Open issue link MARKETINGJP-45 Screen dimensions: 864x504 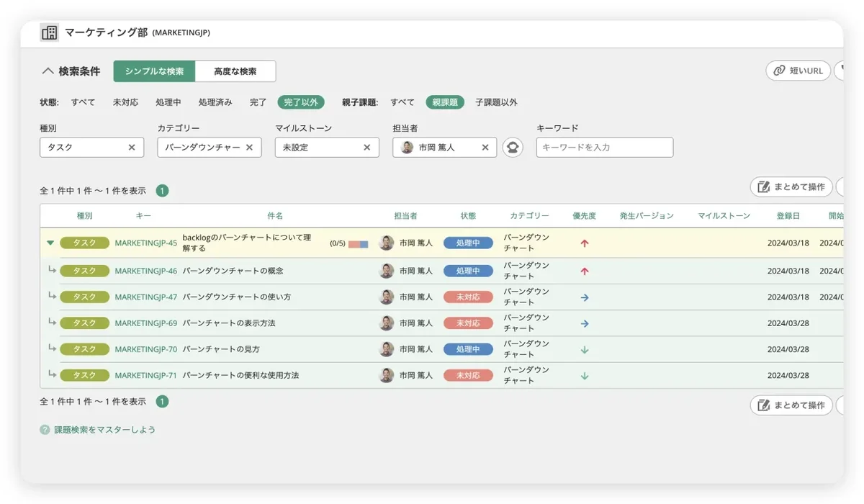click(x=145, y=243)
